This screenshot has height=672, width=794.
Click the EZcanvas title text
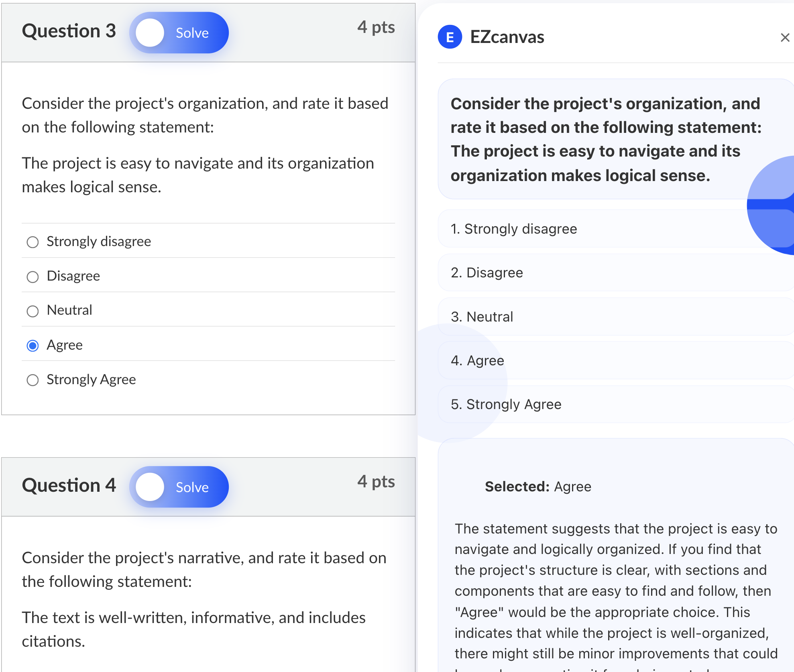507,37
